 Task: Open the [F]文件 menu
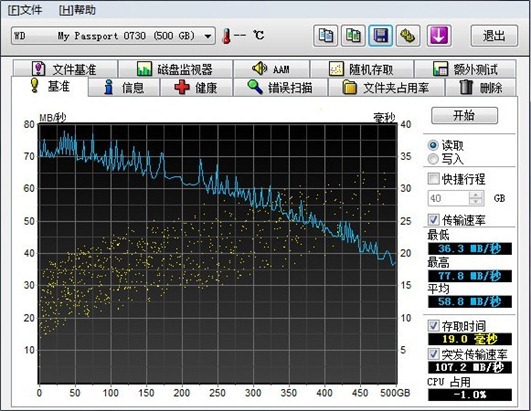[x=25, y=10]
